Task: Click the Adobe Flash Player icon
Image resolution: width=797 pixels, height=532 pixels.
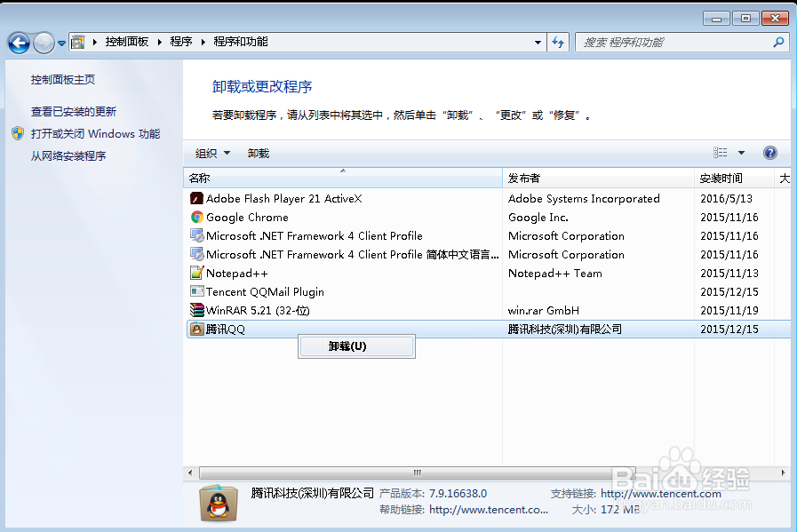Action: pos(196,198)
